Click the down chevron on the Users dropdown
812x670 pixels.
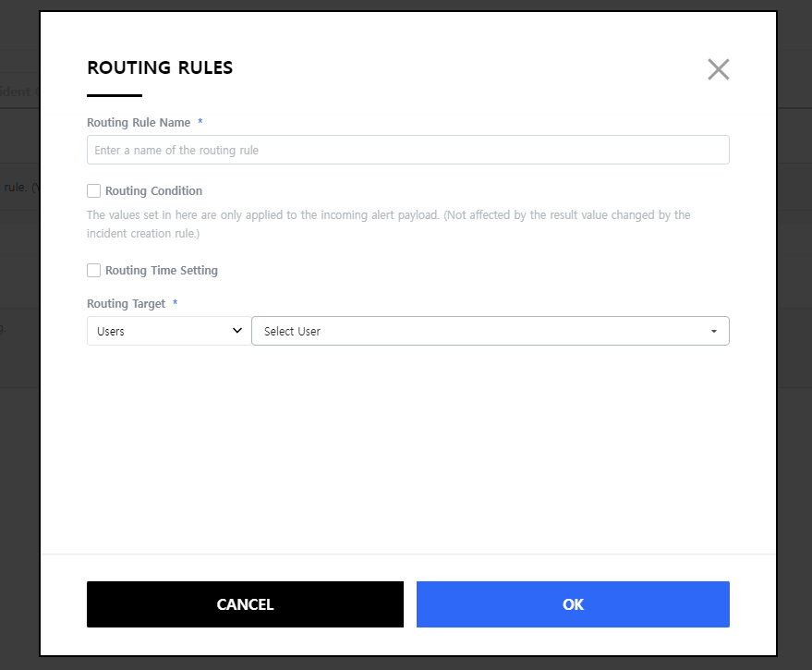pos(237,331)
